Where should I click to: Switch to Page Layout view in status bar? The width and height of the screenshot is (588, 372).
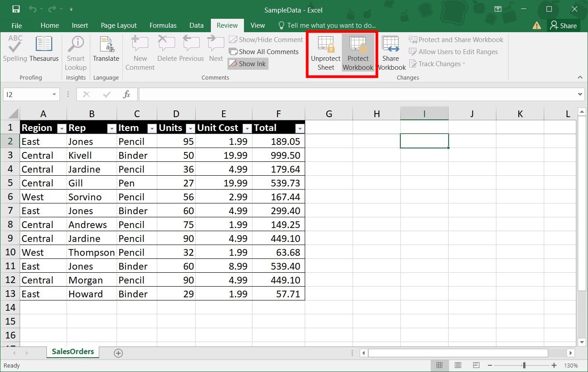[458, 365]
